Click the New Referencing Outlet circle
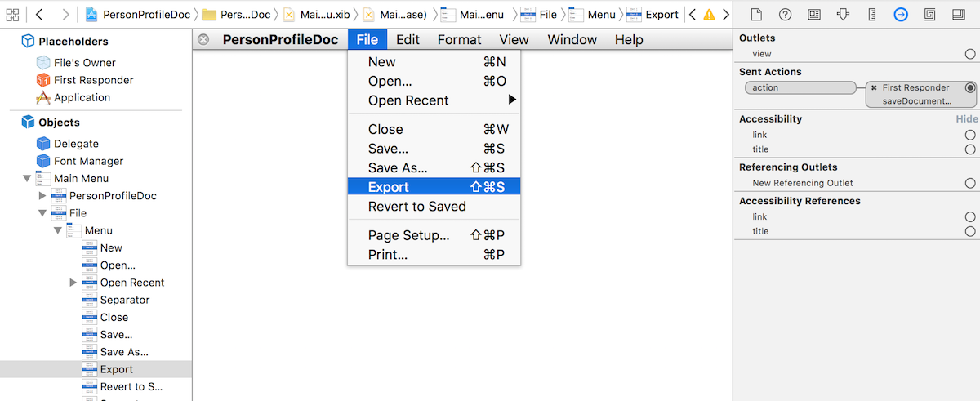 coord(970,183)
